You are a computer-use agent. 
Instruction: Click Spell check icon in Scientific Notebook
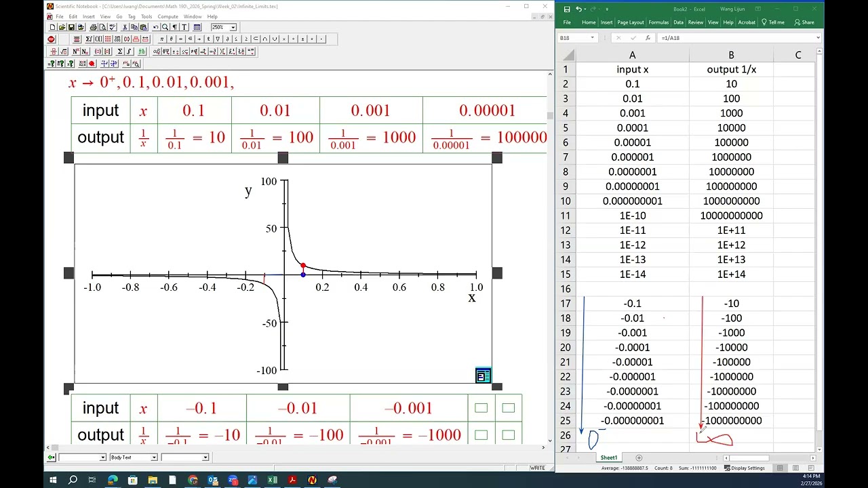click(113, 27)
